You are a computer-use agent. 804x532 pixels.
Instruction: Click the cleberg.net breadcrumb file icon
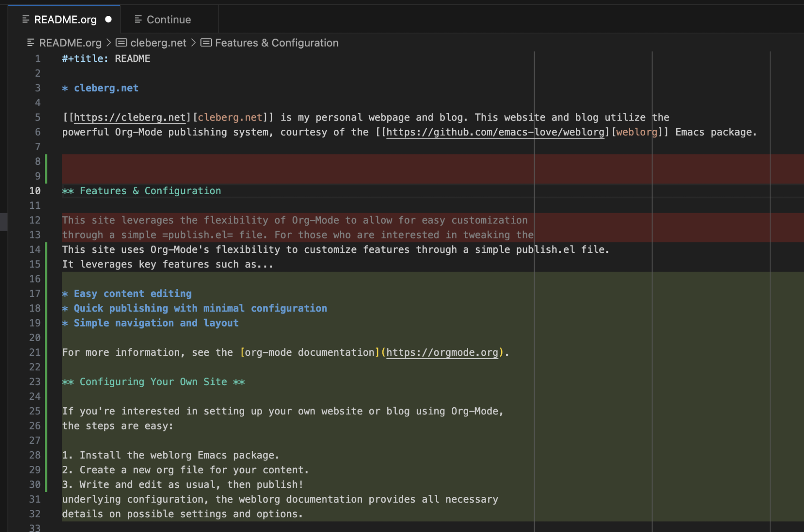[121, 42]
